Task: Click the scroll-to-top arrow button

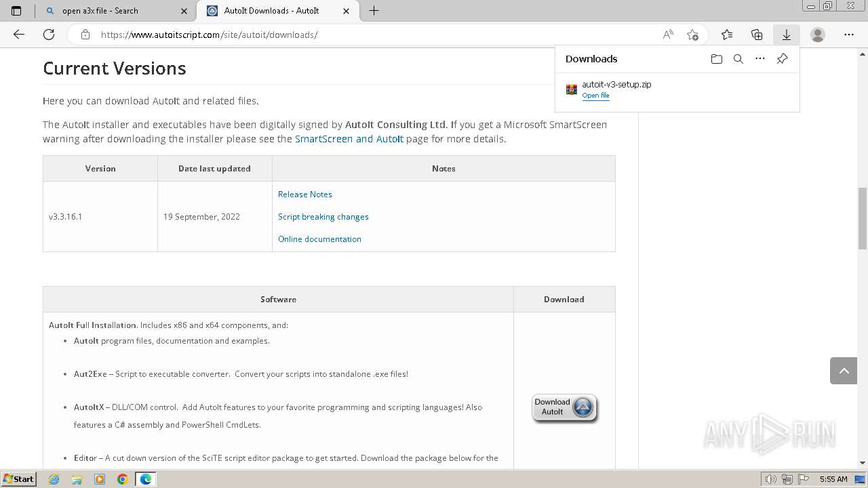Action: [844, 371]
